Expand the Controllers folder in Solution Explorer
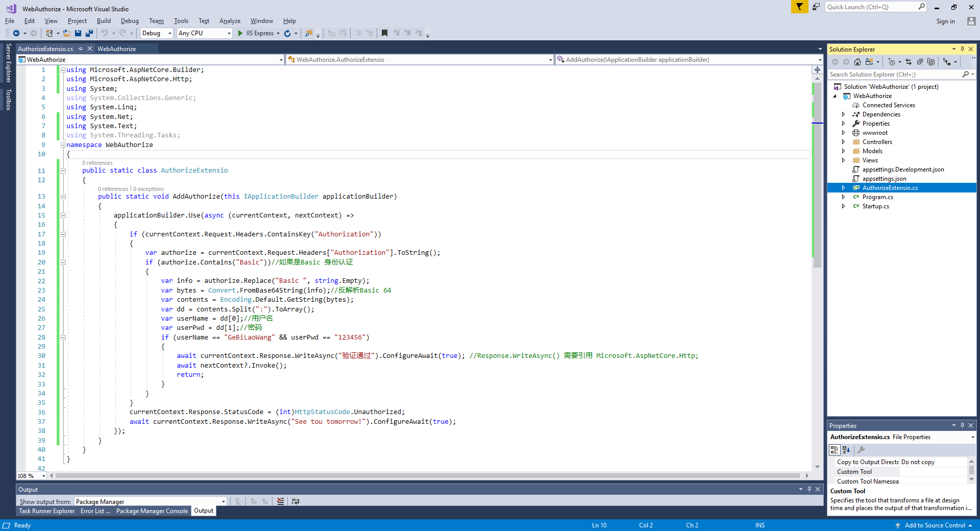 844,142
